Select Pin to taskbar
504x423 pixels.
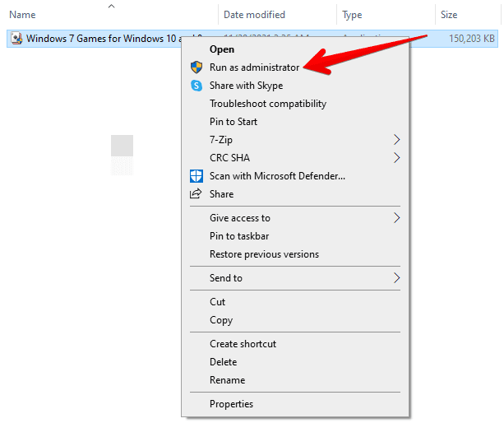295,236
